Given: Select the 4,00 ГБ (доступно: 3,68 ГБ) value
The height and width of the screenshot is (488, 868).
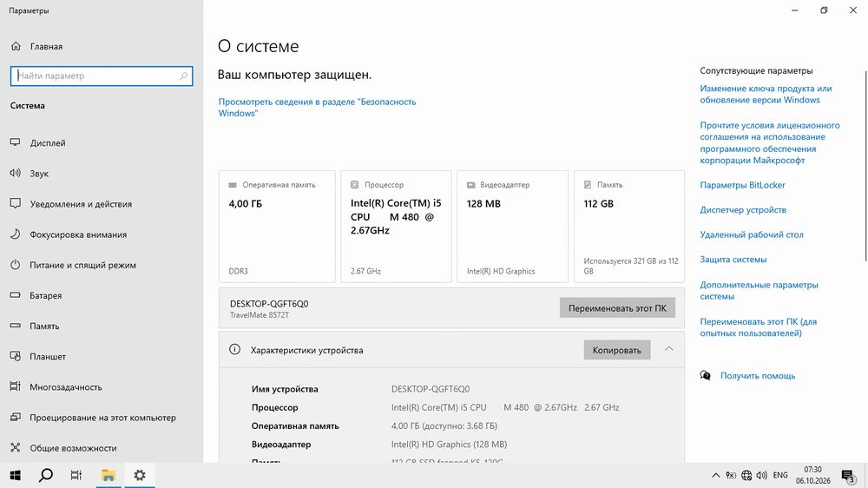Looking at the screenshot, I should click(444, 426).
